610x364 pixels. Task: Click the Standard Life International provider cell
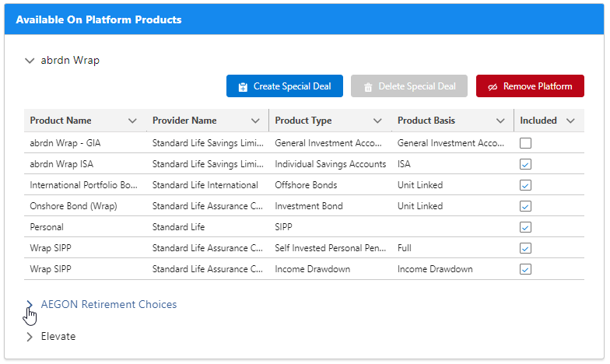coord(205,185)
